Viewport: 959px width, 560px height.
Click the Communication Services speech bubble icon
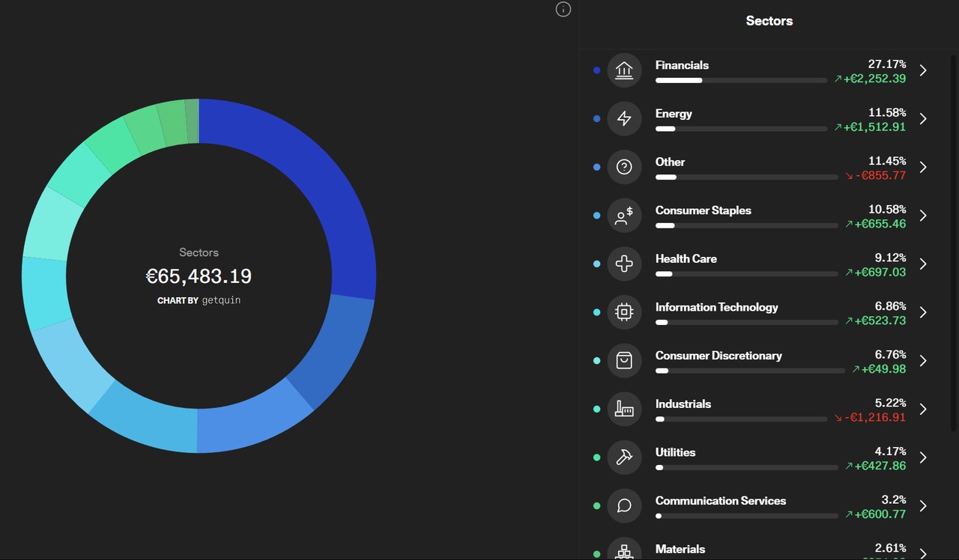624,506
